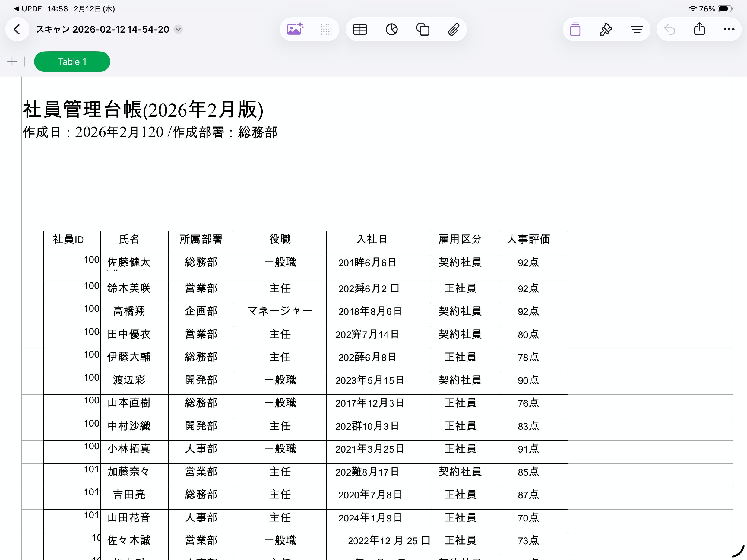
Task: Click the document title text
Action: [x=102, y=29]
